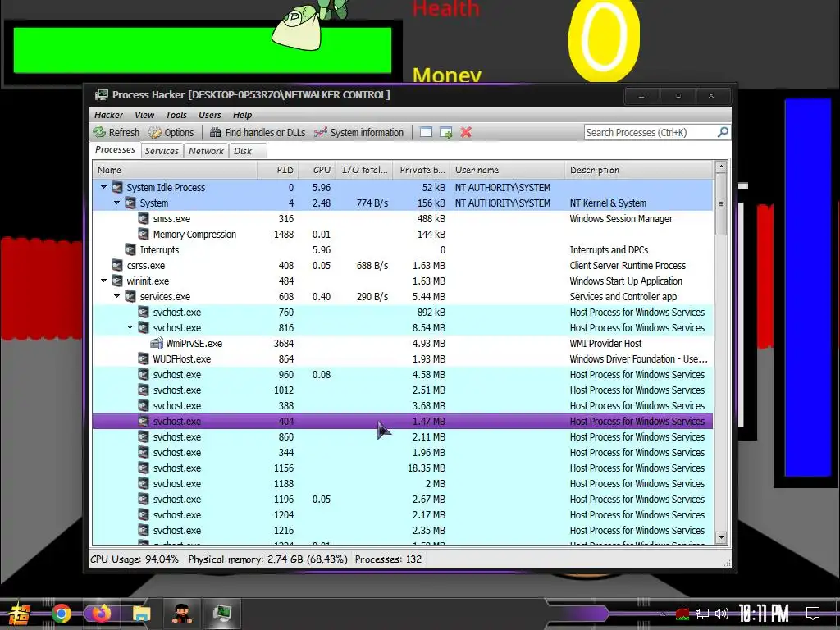Click the search magnifier icon
This screenshot has width=840, height=630.
click(722, 132)
